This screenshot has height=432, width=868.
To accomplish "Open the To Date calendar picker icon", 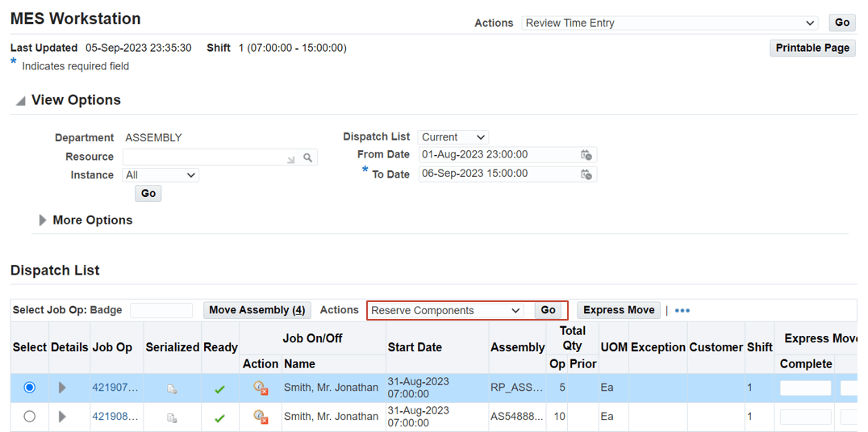I will (586, 174).
